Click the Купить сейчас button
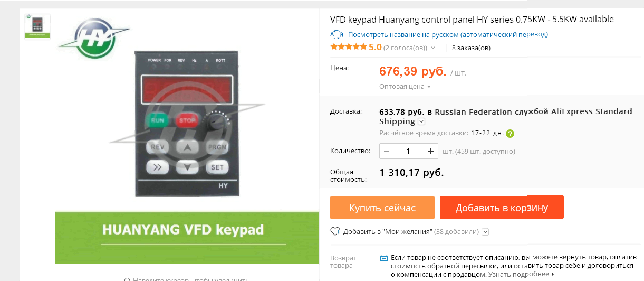This screenshot has height=281, width=644. click(x=382, y=208)
